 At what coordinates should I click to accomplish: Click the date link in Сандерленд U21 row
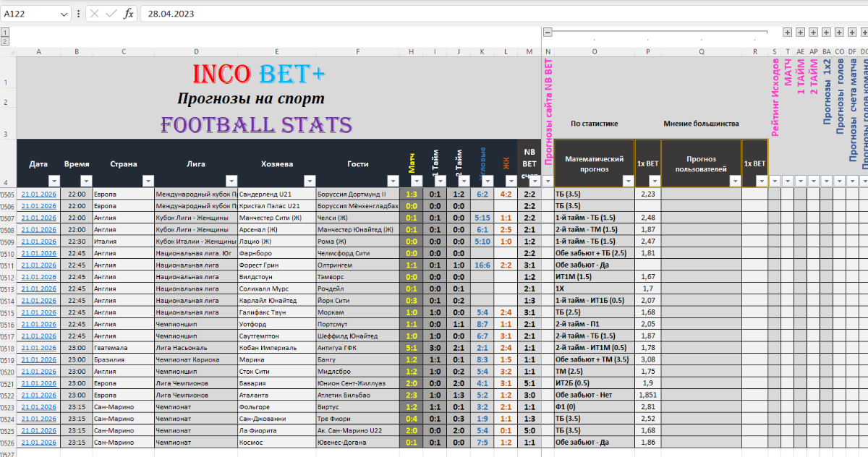[38, 195]
